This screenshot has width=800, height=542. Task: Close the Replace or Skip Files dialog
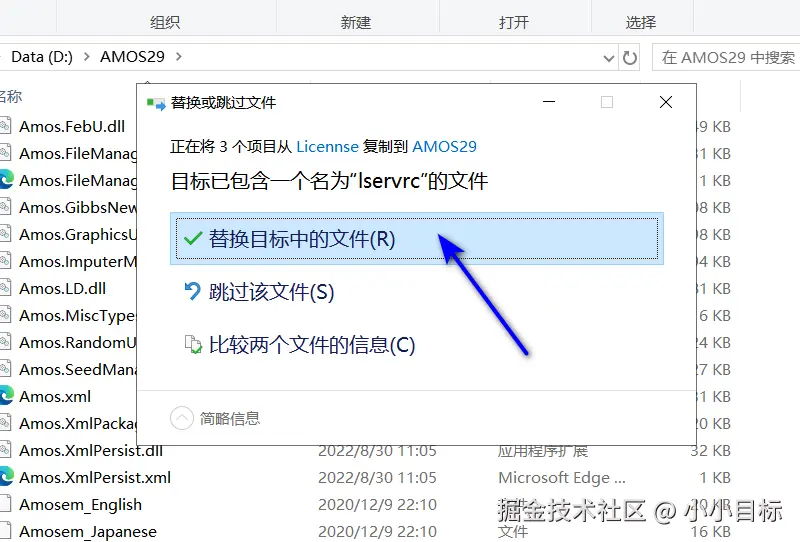click(665, 102)
